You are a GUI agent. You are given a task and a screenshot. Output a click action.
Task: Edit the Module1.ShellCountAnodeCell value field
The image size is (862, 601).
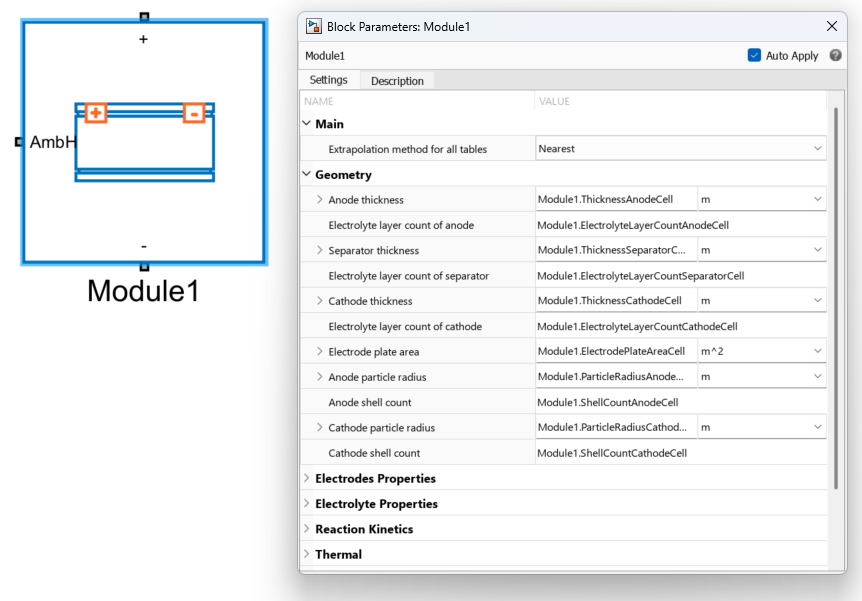coord(681,402)
